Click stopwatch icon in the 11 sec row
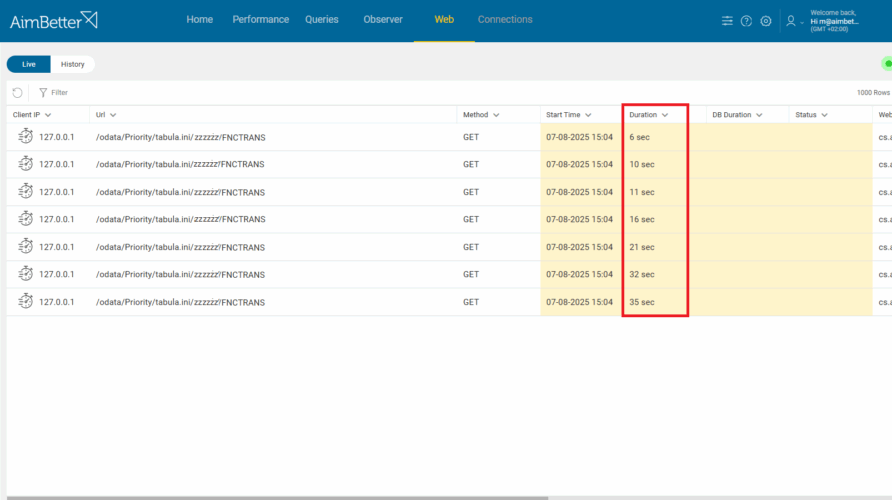The height and width of the screenshot is (500, 892). [x=25, y=192]
